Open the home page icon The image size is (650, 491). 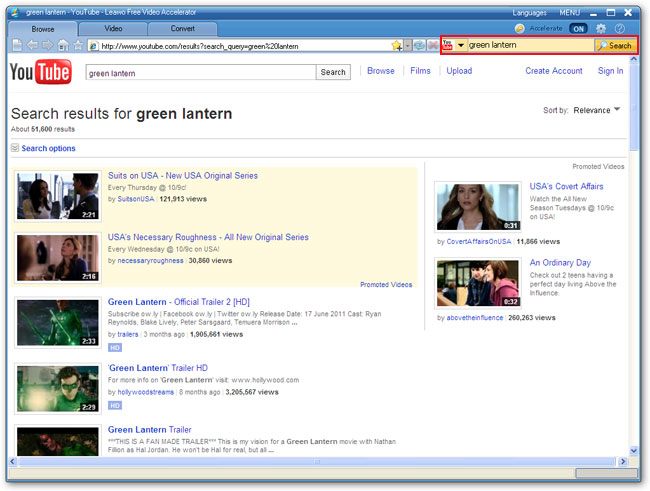(x=63, y=45)
